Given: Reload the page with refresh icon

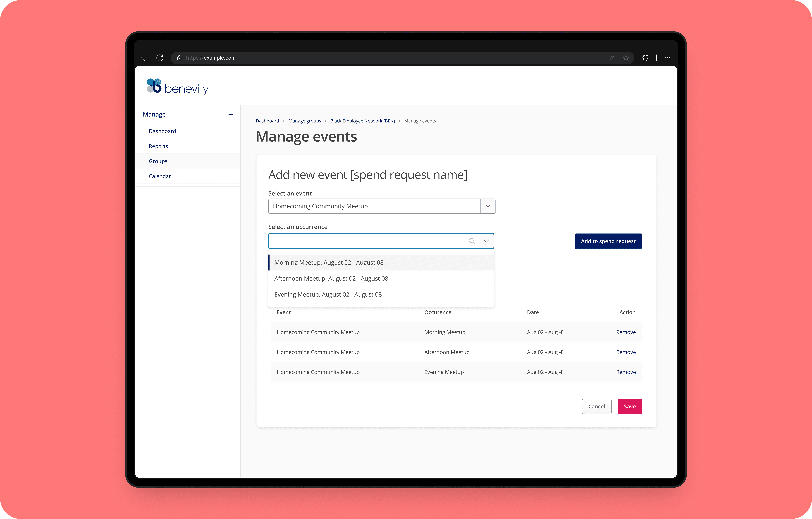Looking at the screenshot, I should (x=160, y=58).
